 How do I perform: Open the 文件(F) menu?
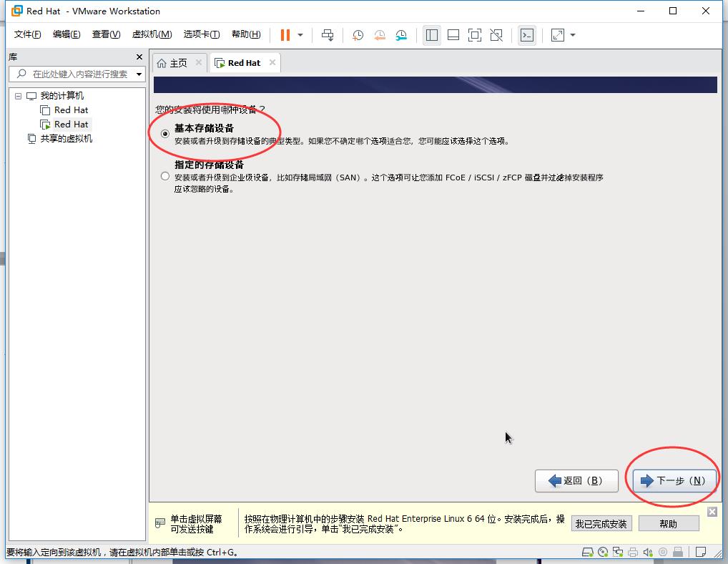pos(27,34)
